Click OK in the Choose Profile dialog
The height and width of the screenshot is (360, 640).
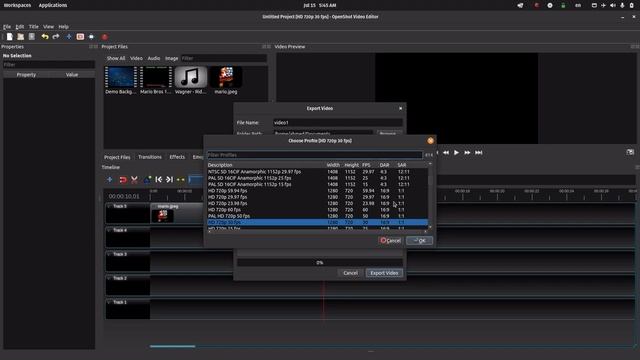click(420, 240)
